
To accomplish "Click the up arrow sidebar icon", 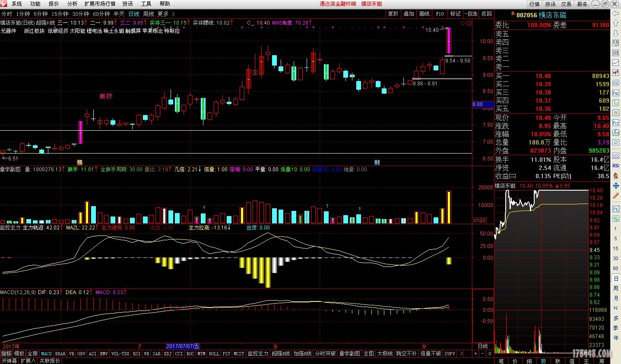I will click(616, 24).
